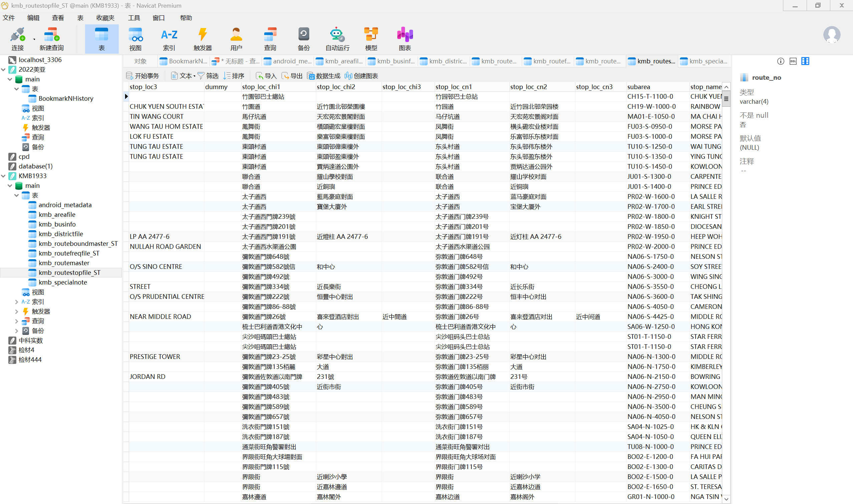Expand the 触发器 node under KMB1933
Image resolution: width=853 pixels, height=504 pixels.
tap(17, 311)
